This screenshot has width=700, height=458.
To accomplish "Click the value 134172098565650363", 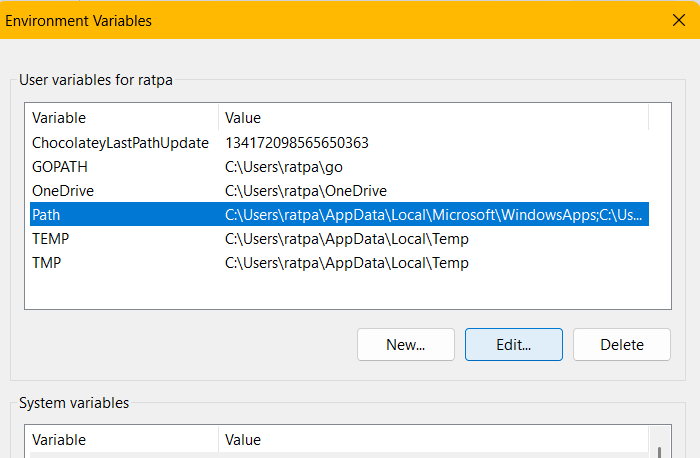I will pyautogui.click(x=297, y=143).
